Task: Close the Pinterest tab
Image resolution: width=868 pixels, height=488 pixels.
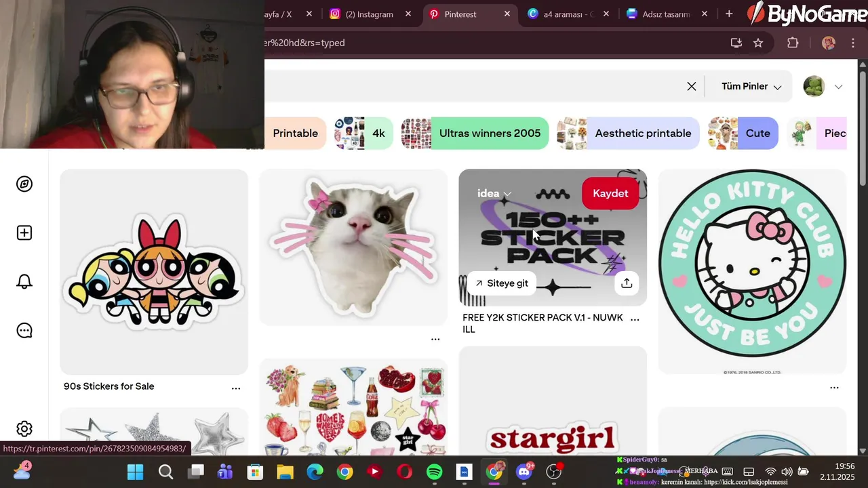Action: 507,14
